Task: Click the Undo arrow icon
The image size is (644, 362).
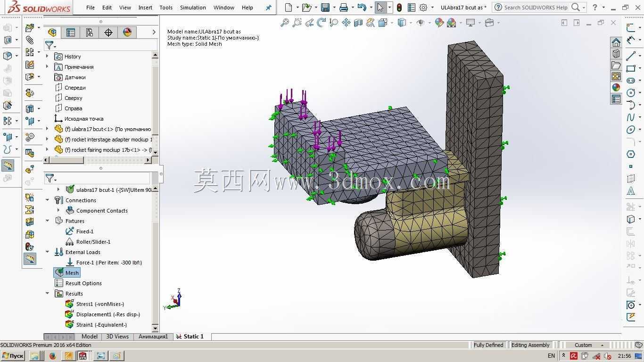Action: tap(362, 8)
